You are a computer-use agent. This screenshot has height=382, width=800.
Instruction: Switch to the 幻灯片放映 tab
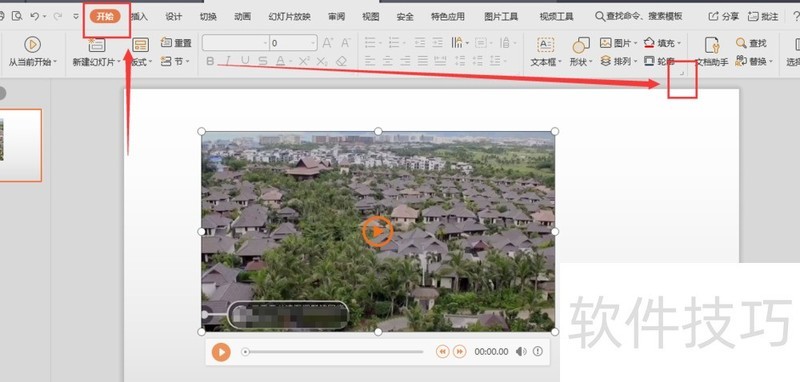click(x=289, y=16)
